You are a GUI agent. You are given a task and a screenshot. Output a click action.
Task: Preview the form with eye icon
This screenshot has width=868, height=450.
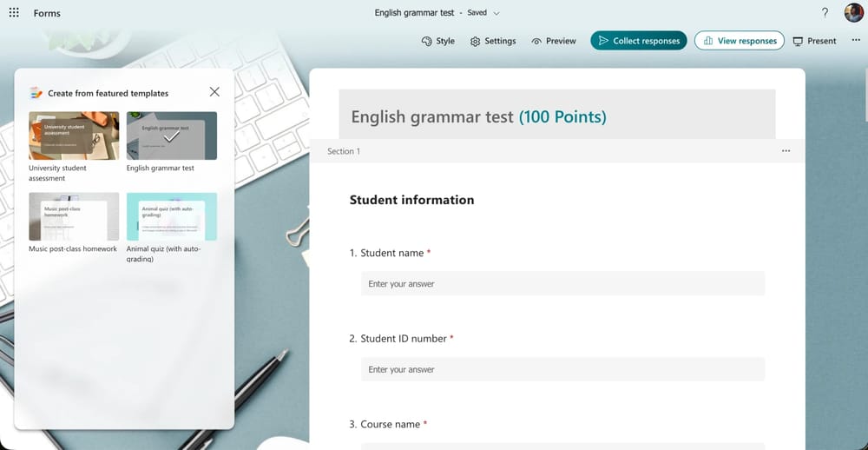tap(554, 41)
